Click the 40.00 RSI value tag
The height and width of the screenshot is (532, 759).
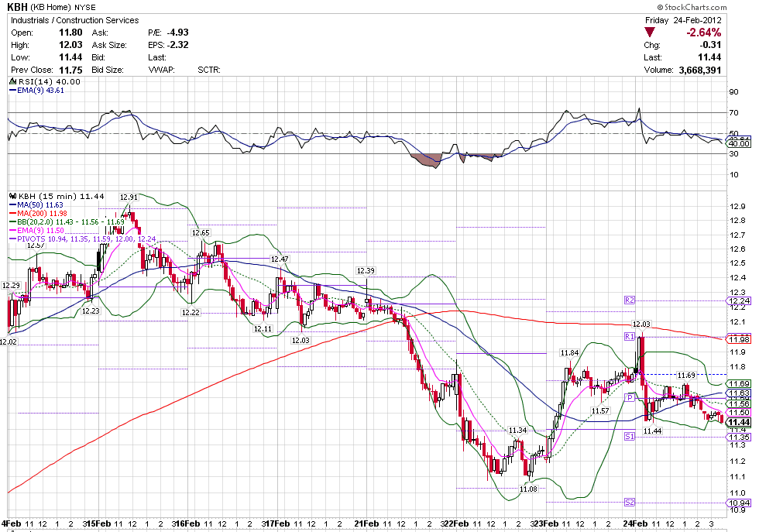click(x=739, y=144)
